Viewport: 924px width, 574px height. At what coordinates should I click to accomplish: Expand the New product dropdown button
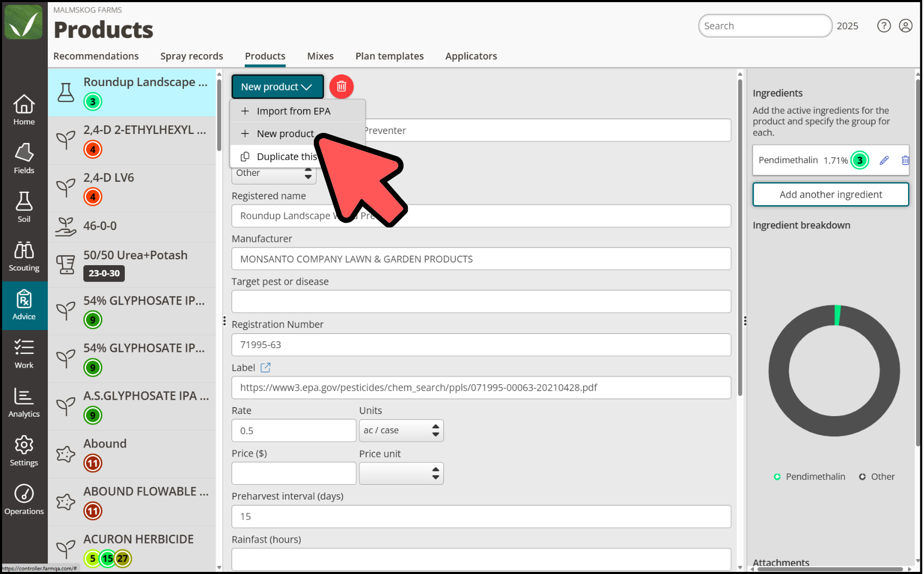pos(277,87)
